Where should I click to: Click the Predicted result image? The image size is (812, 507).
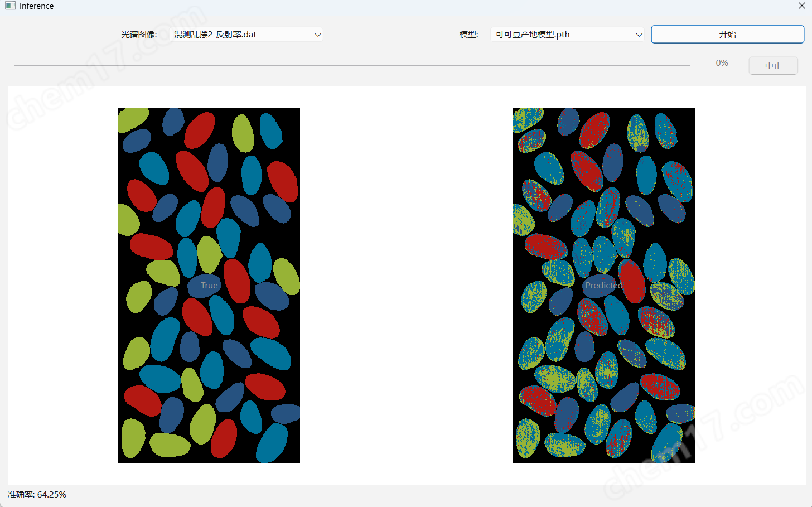tap(604, 286)
